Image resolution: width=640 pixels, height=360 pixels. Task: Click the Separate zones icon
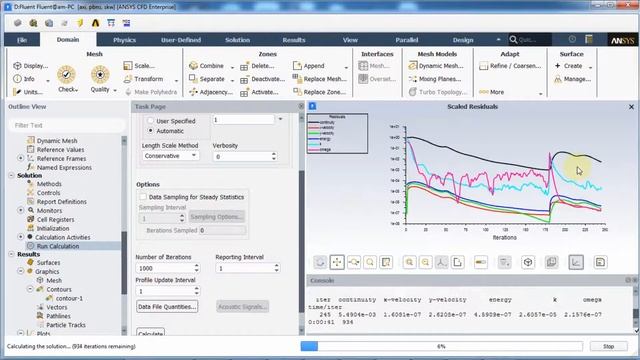pos(193,78)
